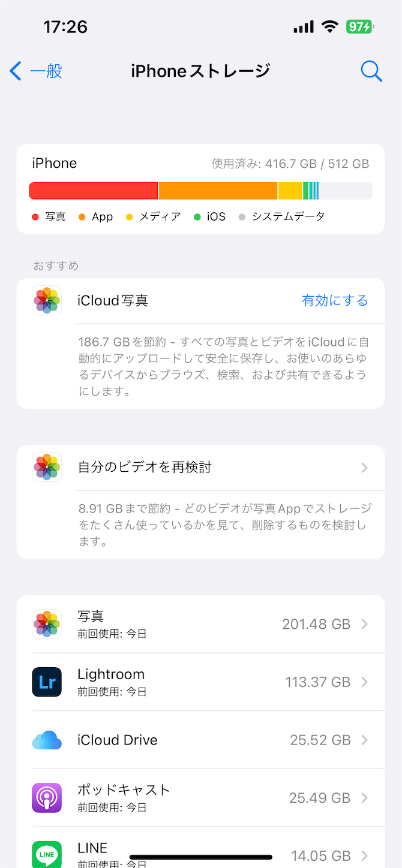Viewport: 402px width, 868px height.
Task: Open ポッドキャスト storage details
Action: (x=200, y=798)
